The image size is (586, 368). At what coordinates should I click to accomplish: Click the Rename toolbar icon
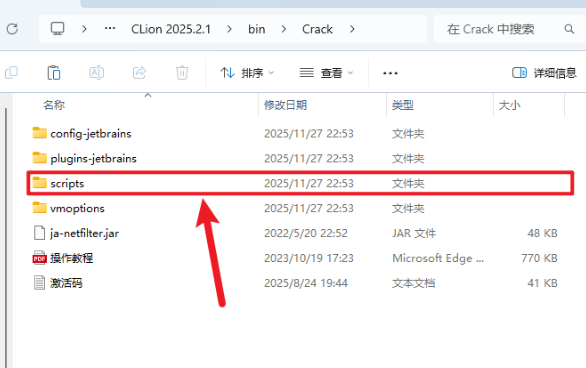click(96, 72)
